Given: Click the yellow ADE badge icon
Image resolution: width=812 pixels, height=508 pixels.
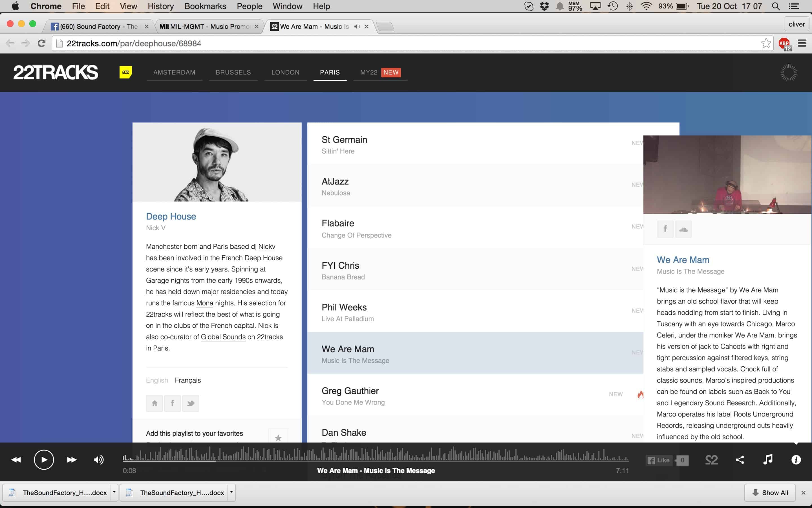Looking at the screenshot, I should coord(125,72).
